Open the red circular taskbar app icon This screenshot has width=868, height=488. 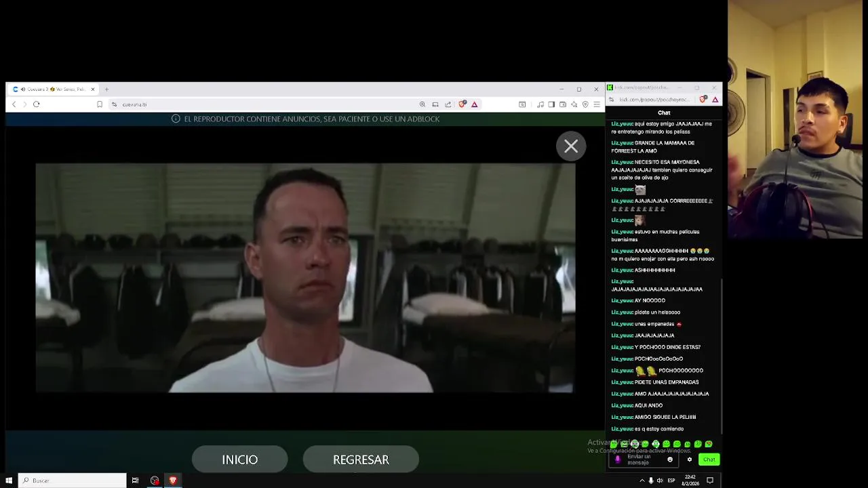[155, 481]
